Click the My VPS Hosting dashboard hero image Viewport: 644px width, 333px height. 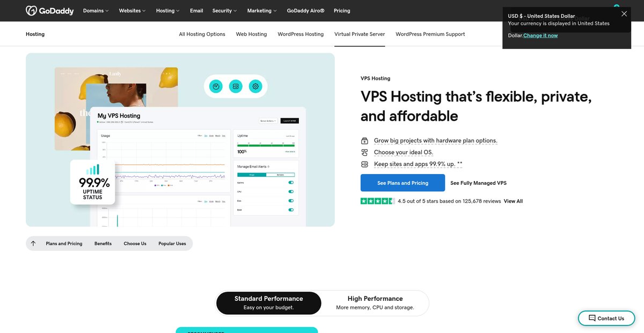[x=180, y=140]
